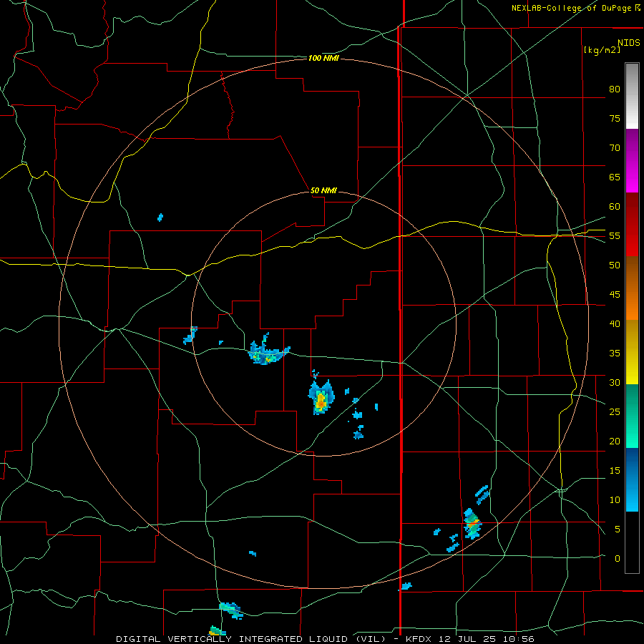This screenshot has height=644, width=644.
Task: Click the 40 value on the scale
Action: pos(615,324)
